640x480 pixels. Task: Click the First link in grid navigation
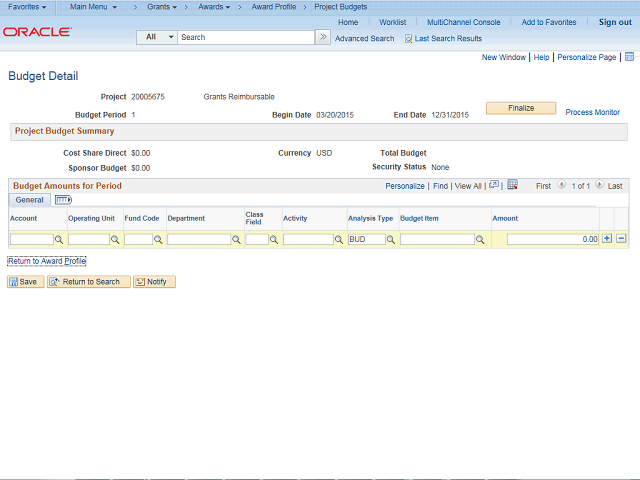tap(543, 186)
